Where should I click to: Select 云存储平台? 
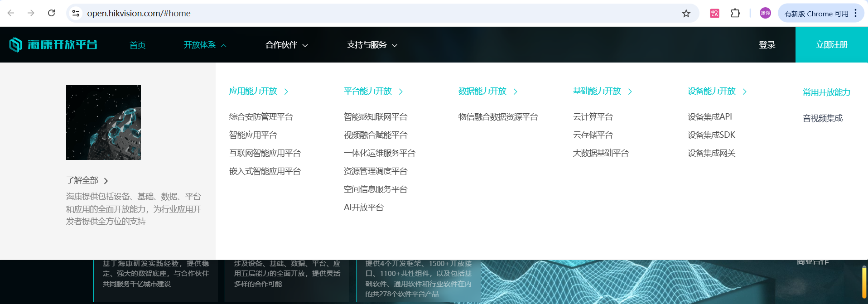tap(593, 135)
